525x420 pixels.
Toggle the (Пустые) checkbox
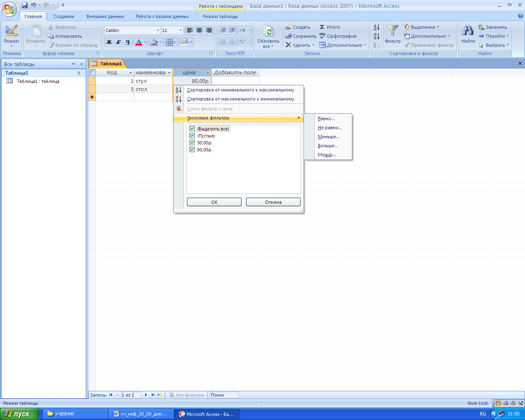(x=192, y=136)
